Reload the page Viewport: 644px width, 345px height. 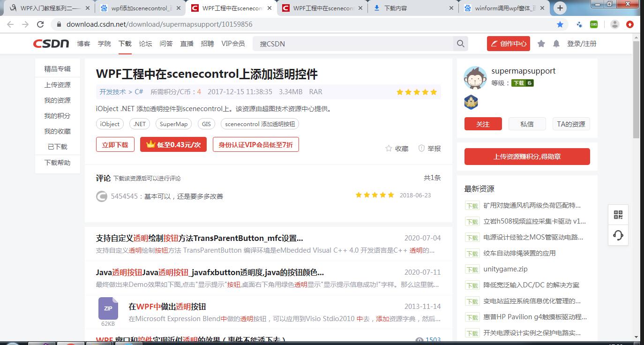pyautogui.click(x=40, y=24)
